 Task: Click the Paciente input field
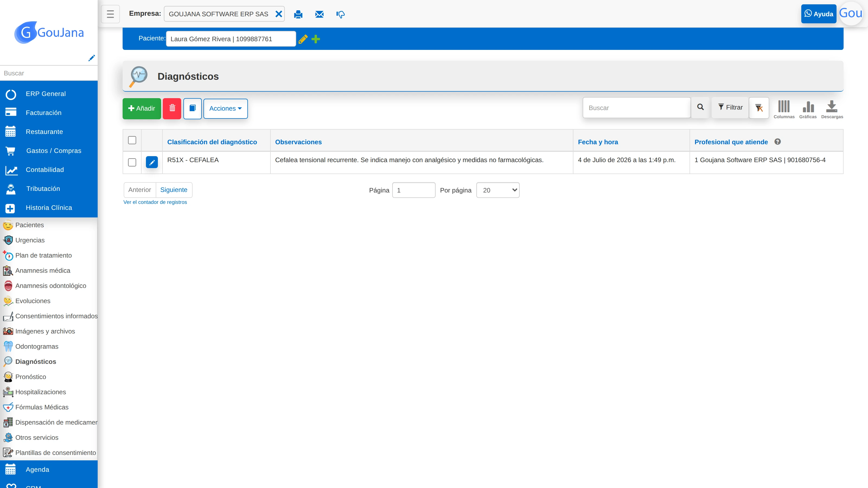(x=231, y=39)
